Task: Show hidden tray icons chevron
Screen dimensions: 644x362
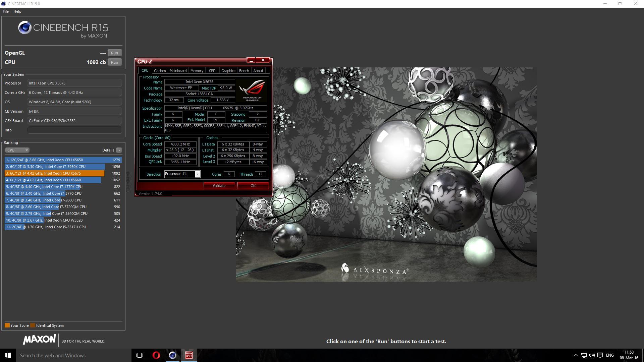Action: (x=576, y=355)
